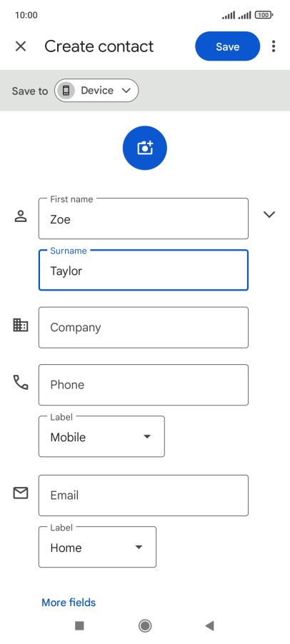Viewport: 290px width, 644px height.
Task: Save the new contact
Action: coord(228,46)
